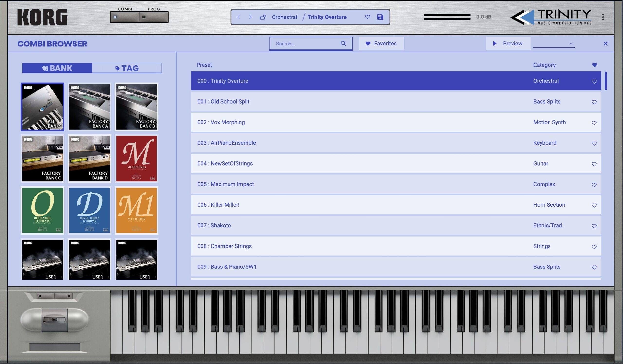
Task: Click the unlock padlock icon in the header
Action: pos(263,17)
